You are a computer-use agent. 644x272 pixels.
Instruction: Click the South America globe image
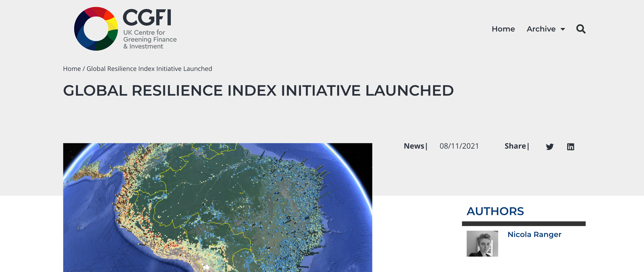coord(217,208)
